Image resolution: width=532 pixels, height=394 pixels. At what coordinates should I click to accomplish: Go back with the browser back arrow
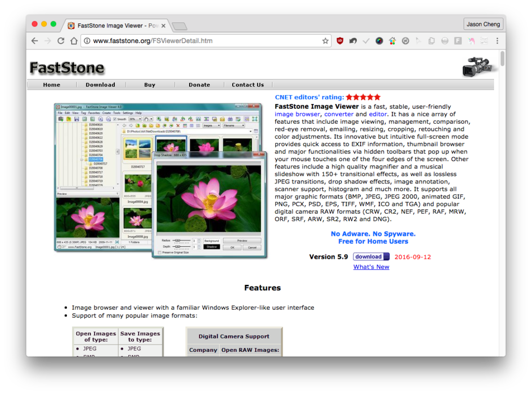click(x=35, y=41)
